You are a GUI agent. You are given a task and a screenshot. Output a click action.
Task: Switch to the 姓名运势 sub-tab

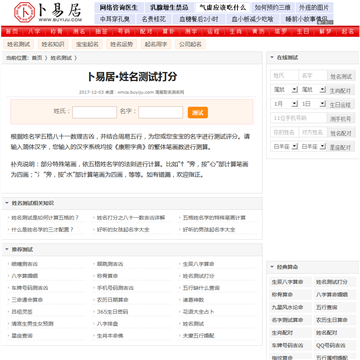click(122, 44)
